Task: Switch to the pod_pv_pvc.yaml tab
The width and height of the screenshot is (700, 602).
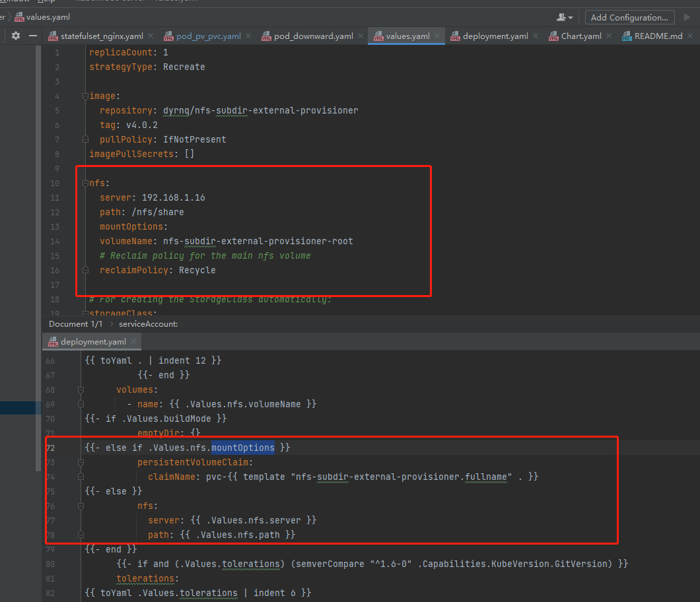Action: (208, 36)
